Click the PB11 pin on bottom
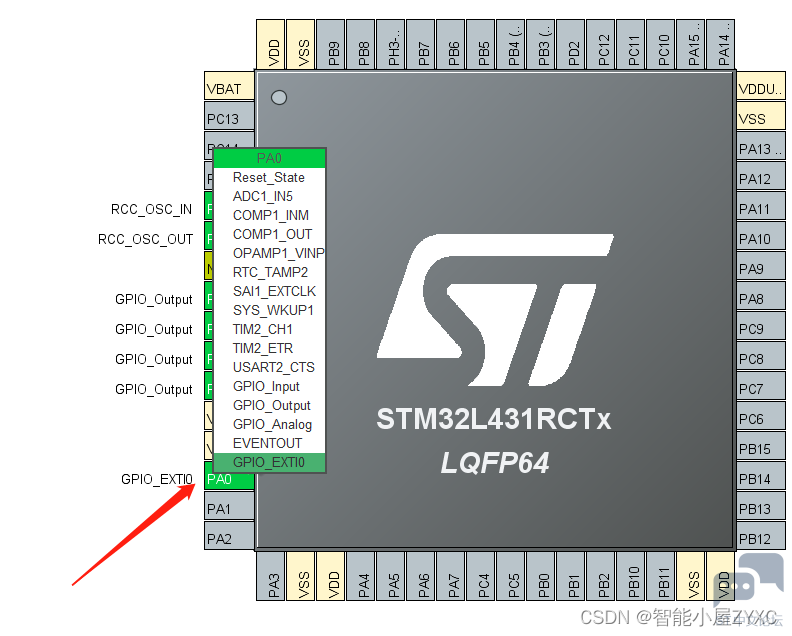 coord(661,576)
